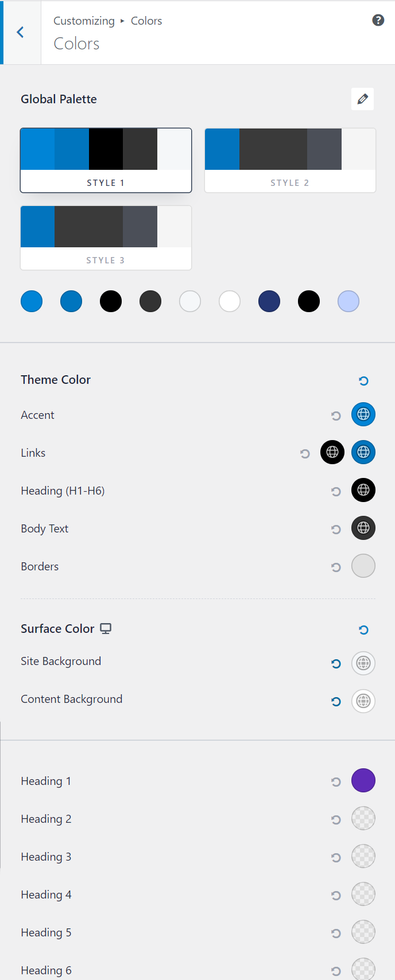
Task: Reset the Heading 1 color
Action: click(336, 781)
